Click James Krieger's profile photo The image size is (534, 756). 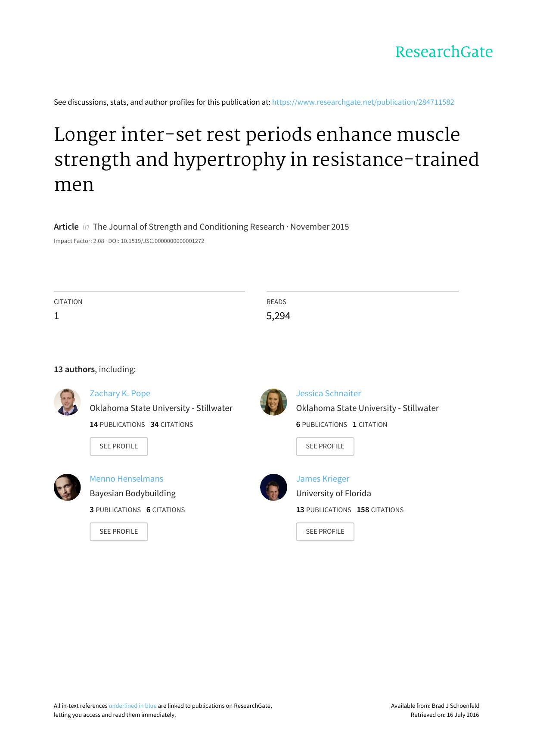click(x=273, y=487)
